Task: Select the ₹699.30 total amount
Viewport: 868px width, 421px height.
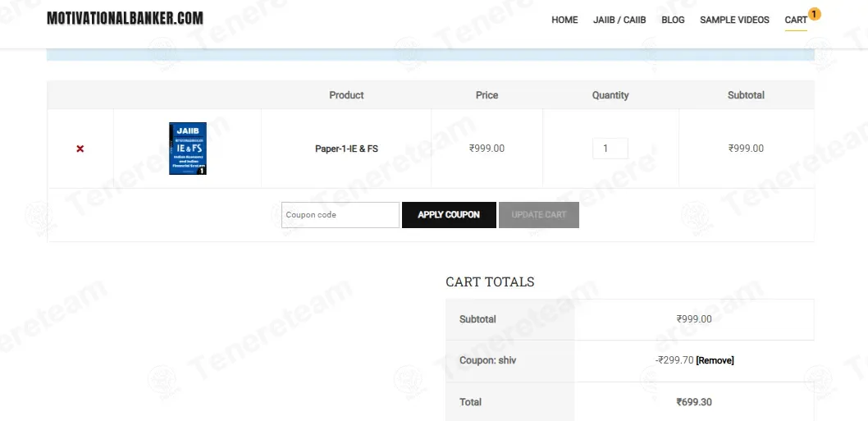Action: [x=694, y=402]
